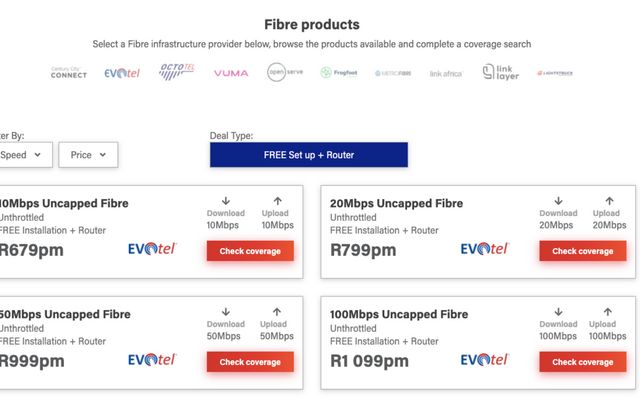Image resolution: width=640 pixels, height=400 pixels.
Task: Check coverage for 10Mbps R679pm plan
Action: [x=250, y=251]
